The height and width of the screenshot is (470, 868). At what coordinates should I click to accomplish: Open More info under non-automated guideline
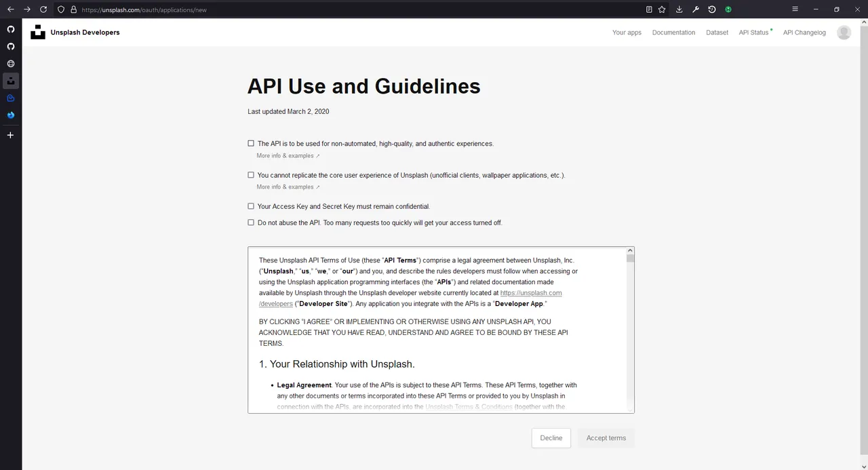click(288, 156)
